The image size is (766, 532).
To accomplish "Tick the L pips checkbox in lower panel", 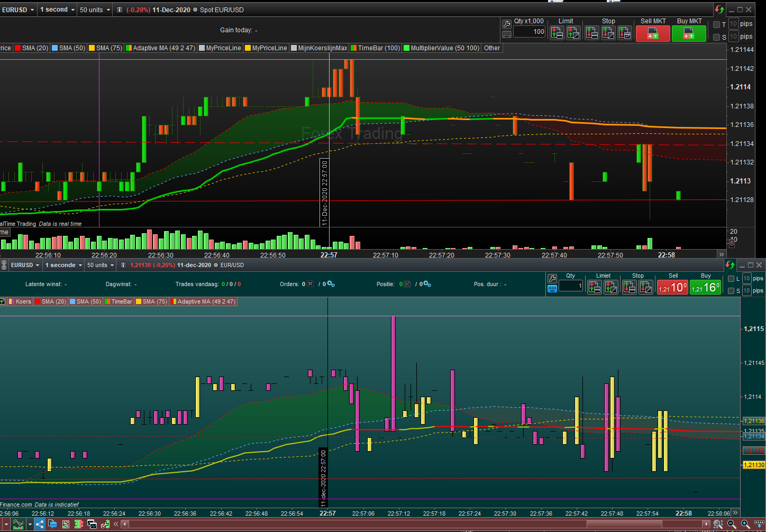I will click(731, 279).
